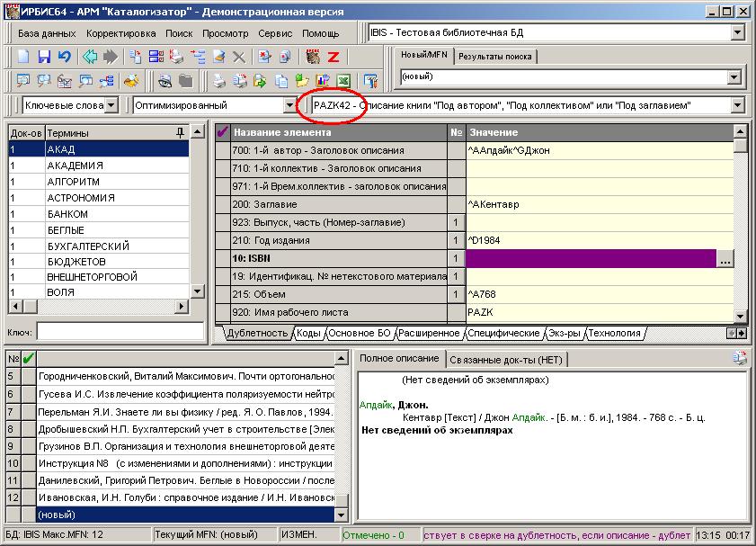Click the Ключ input field
The image size is (756, 546).
(x=119, y=332)
